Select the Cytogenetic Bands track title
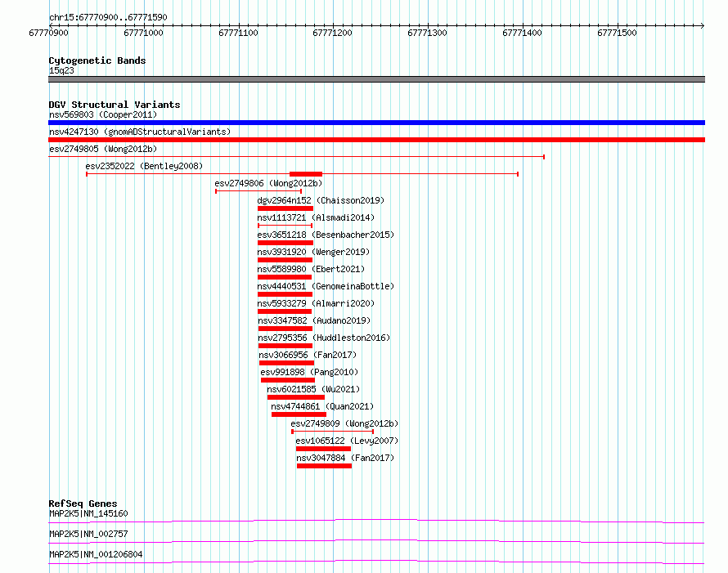Viewport: 728px width, 573px height. tap(97, 60)
